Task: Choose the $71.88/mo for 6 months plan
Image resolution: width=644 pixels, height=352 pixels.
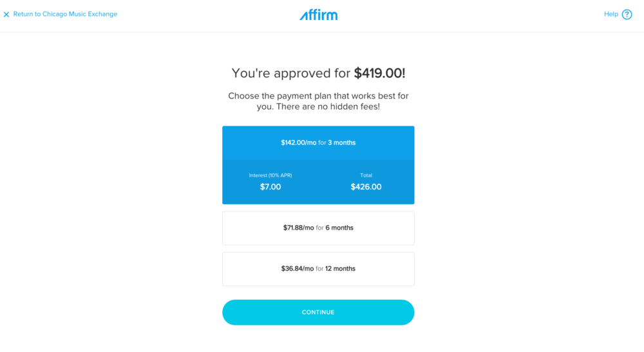Action: (318, 228)
